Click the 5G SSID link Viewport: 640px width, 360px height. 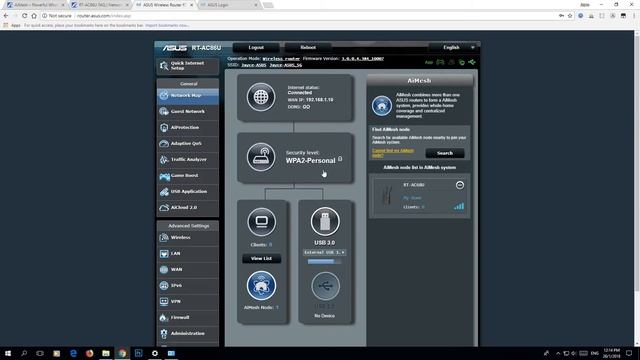tap(286, 65)
